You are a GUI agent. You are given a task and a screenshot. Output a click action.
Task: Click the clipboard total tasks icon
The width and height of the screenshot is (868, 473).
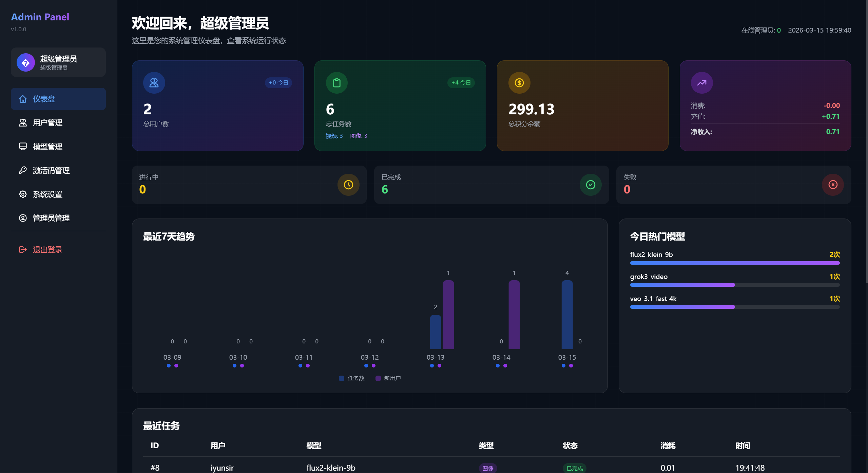[x=336, y=83]
